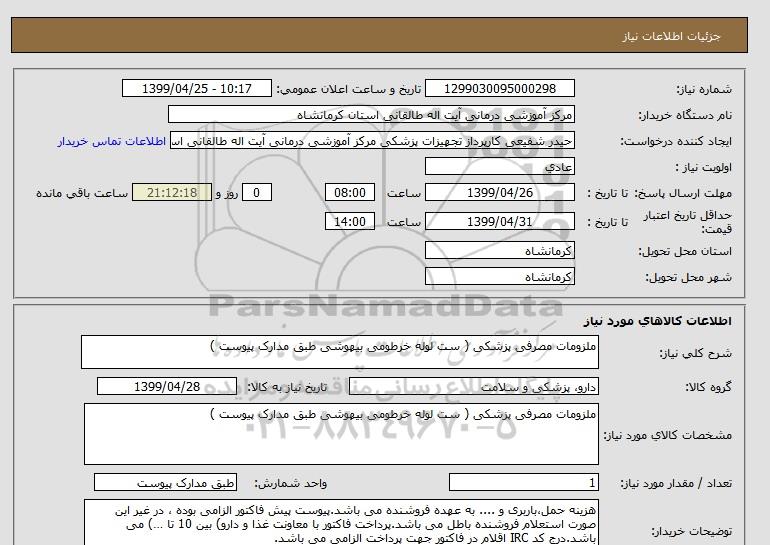Select the label واحد شمارش

(290, 484)
